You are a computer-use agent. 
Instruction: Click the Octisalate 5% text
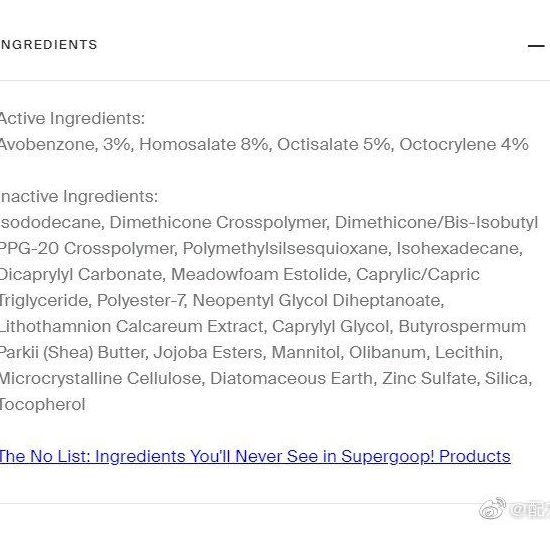pos(333,145)
